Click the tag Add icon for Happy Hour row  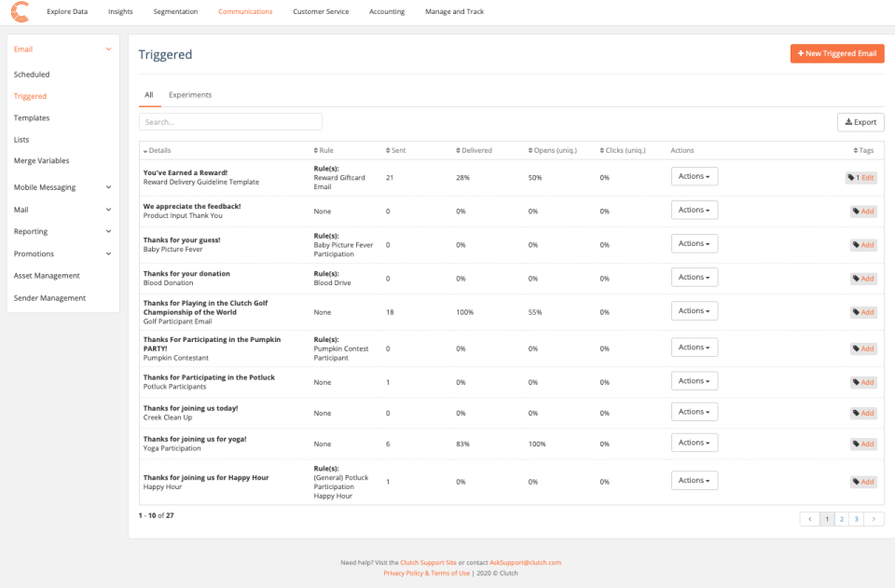point(858,482)
